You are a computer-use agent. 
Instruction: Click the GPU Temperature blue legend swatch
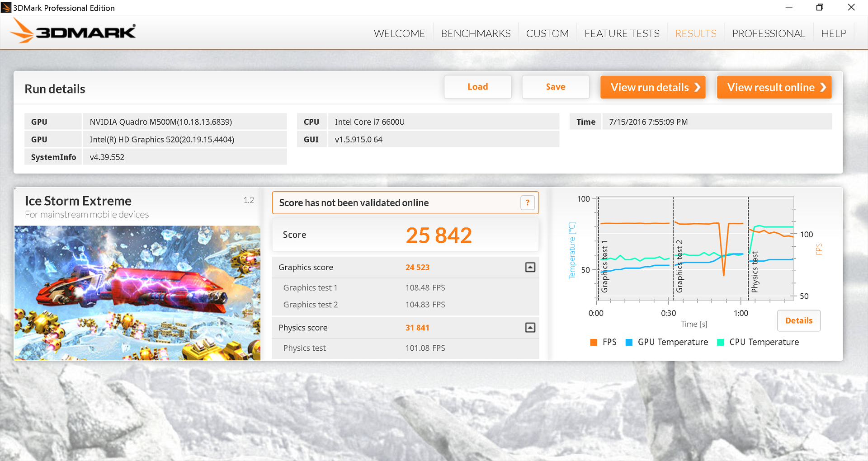tap(629, 342)
